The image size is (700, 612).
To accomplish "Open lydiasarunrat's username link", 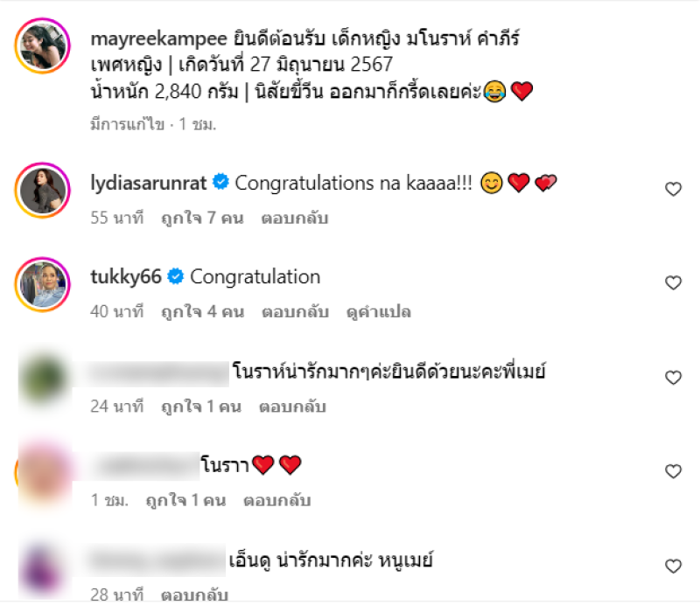I will [149, 183].
